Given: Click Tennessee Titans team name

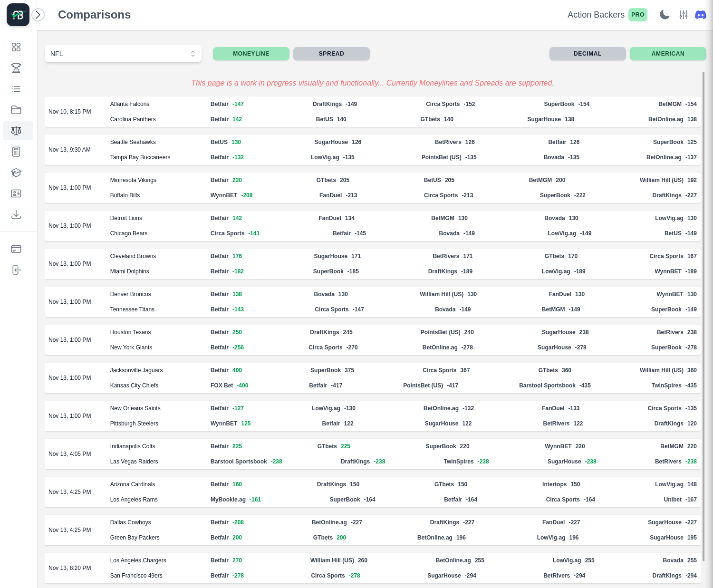Looking at the screenshot, I should pos(132,309).
